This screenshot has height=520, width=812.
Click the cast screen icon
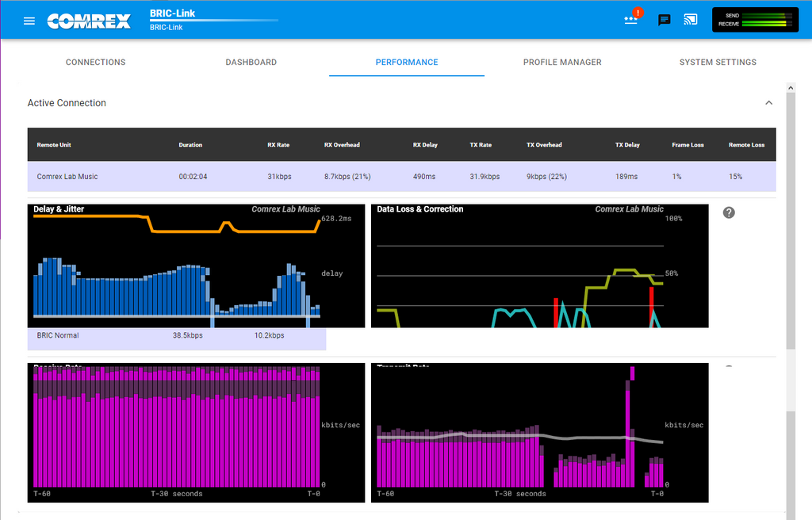[x=691, y=20]
